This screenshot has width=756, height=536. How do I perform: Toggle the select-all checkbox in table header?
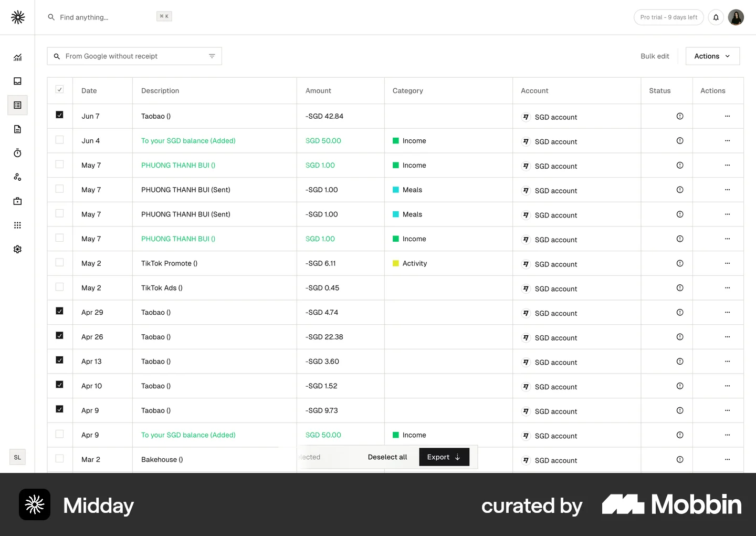(x=60, y=89)
